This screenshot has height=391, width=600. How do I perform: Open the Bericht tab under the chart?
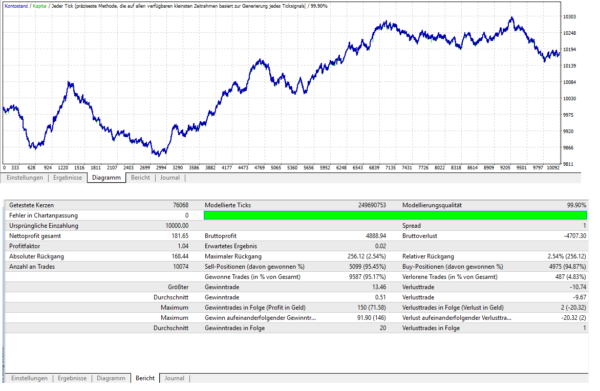pos(140,178)
